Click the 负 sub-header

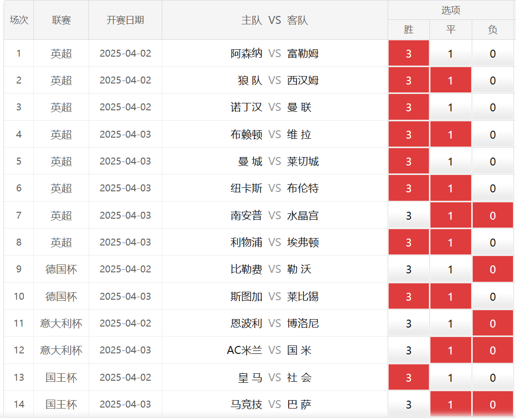click(493, 30)
